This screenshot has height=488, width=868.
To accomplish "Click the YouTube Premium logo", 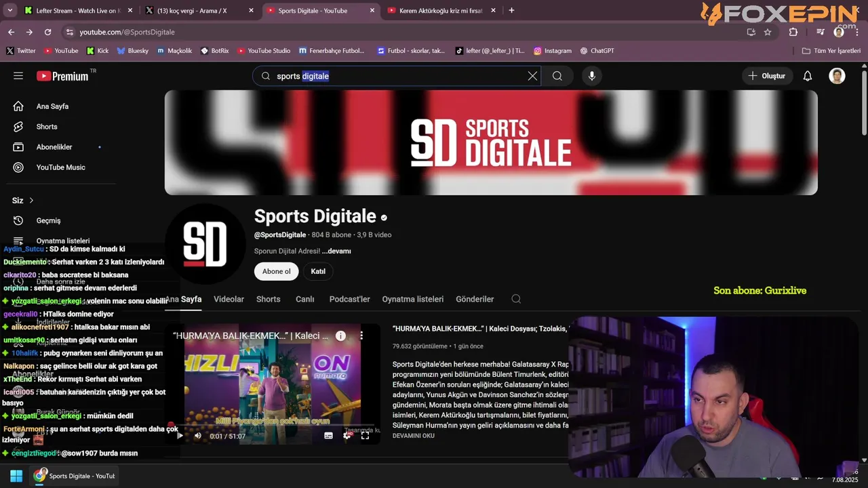I will (x=62, y=76).
